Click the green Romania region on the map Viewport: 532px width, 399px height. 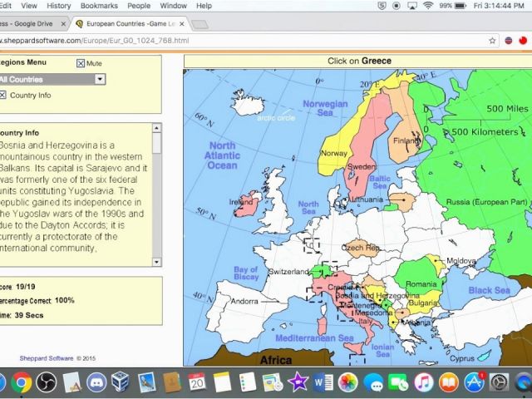(x=417, y=273)
